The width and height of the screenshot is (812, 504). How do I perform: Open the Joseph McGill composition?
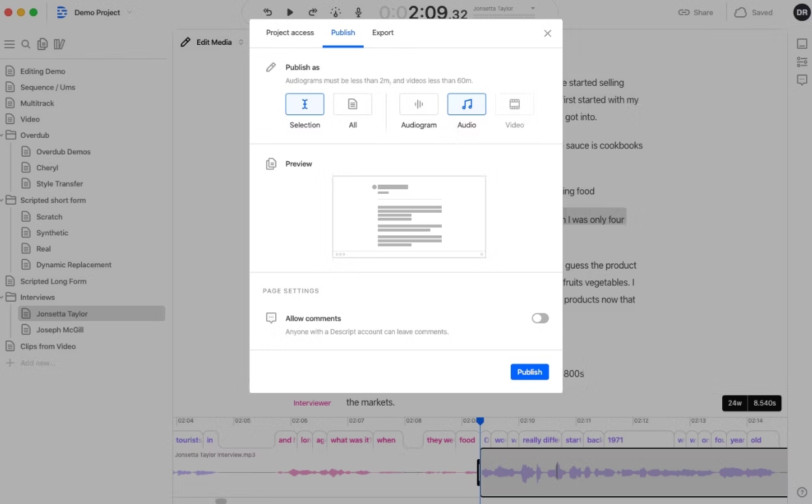pyautogui.click(x=60, y=330)
